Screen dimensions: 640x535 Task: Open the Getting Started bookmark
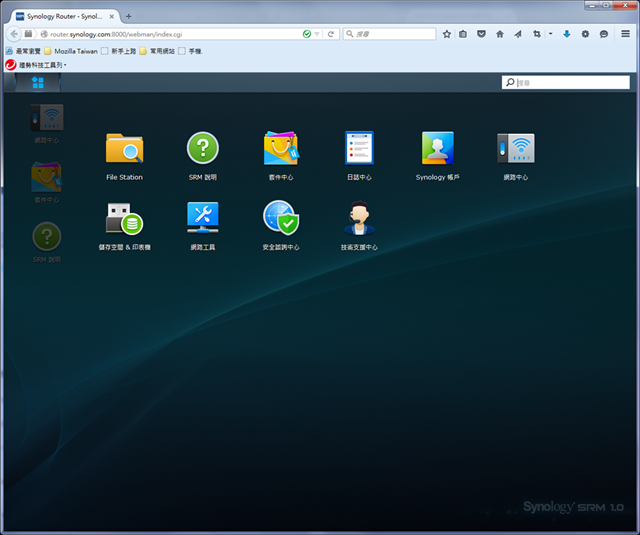pos(119,51)
